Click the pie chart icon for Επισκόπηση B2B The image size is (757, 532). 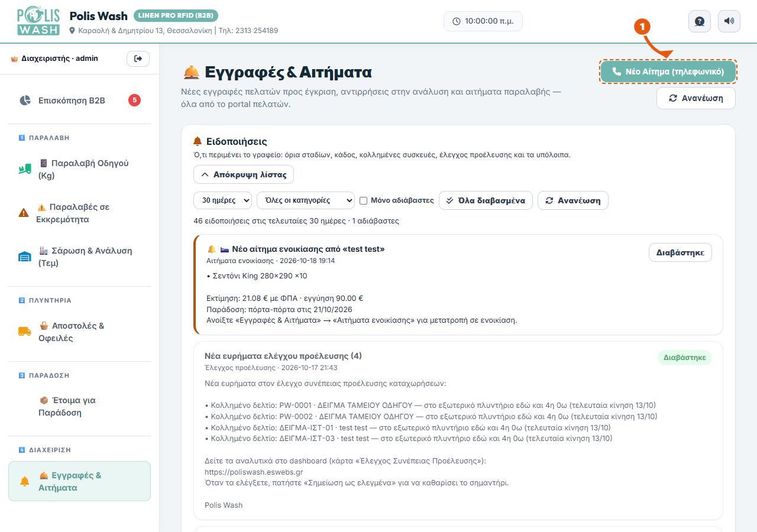[x=25, y=100]
